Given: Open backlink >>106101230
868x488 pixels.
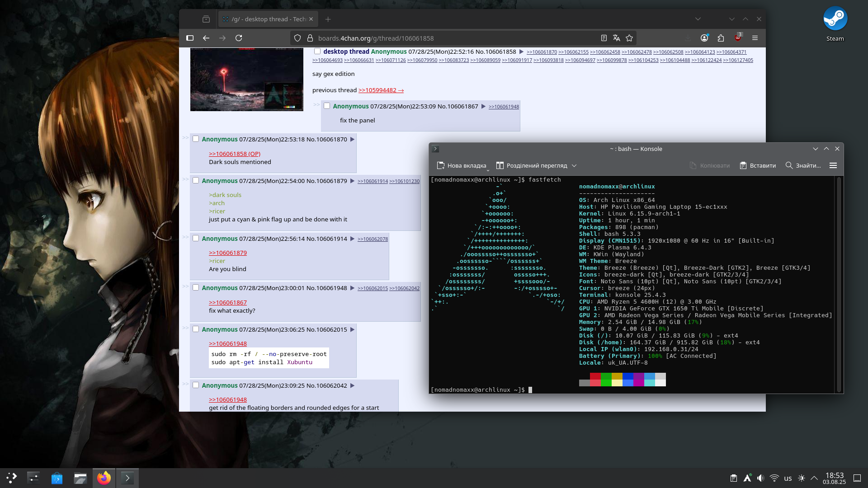Looking at the screenshot, I should 404,181.
